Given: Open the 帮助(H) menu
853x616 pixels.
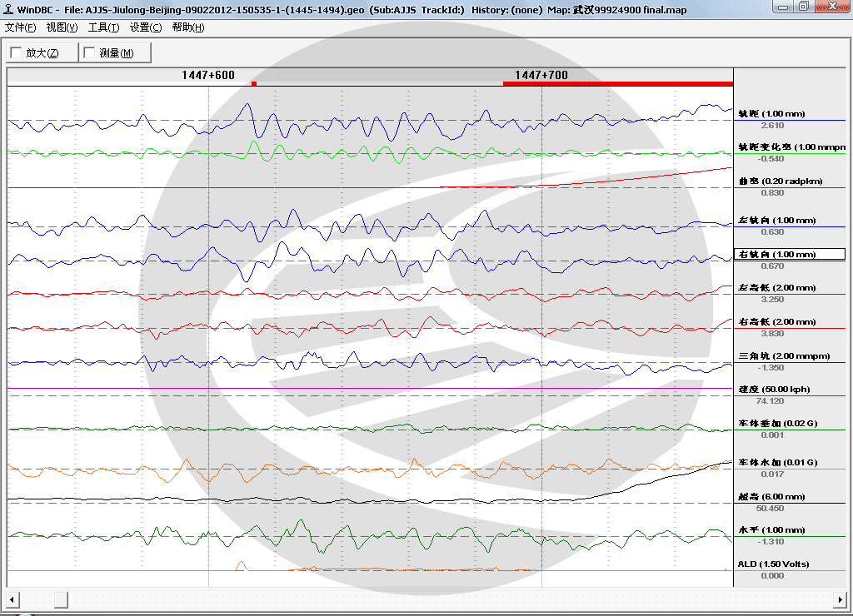Looking at the screenshot, I should coord(188,27).
